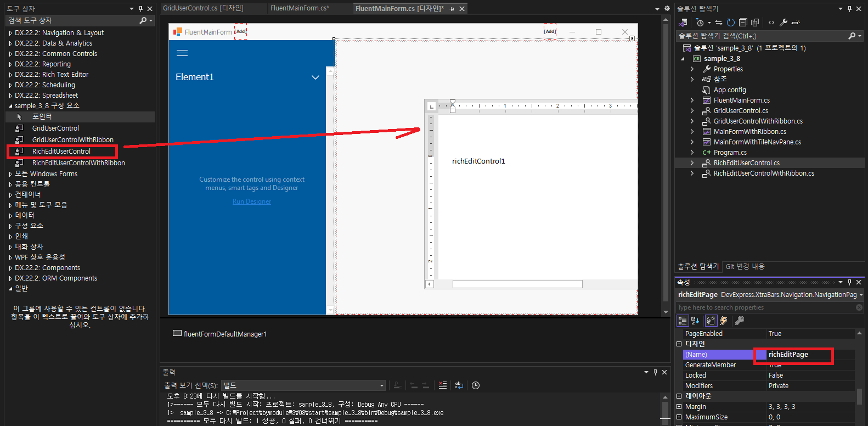868x426 pixels.
Task: Click the document tabs settings gear icon
Action: point(667,9)
